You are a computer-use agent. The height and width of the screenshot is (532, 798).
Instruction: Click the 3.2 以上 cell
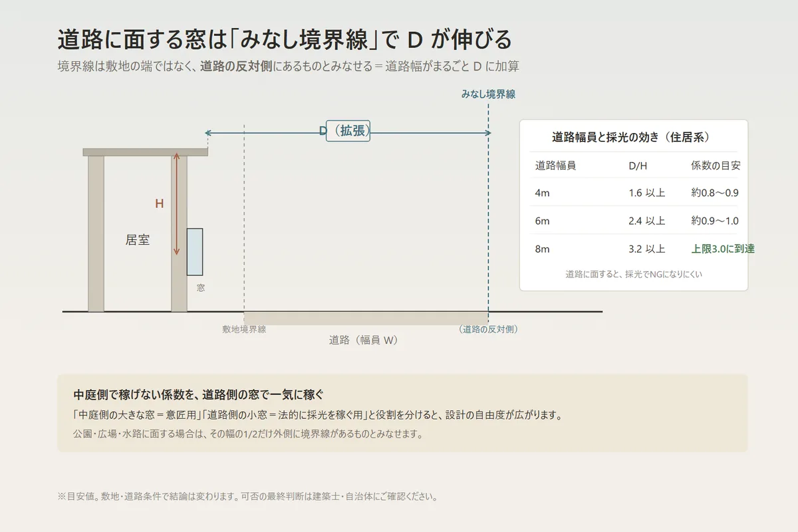click(646, 249)
